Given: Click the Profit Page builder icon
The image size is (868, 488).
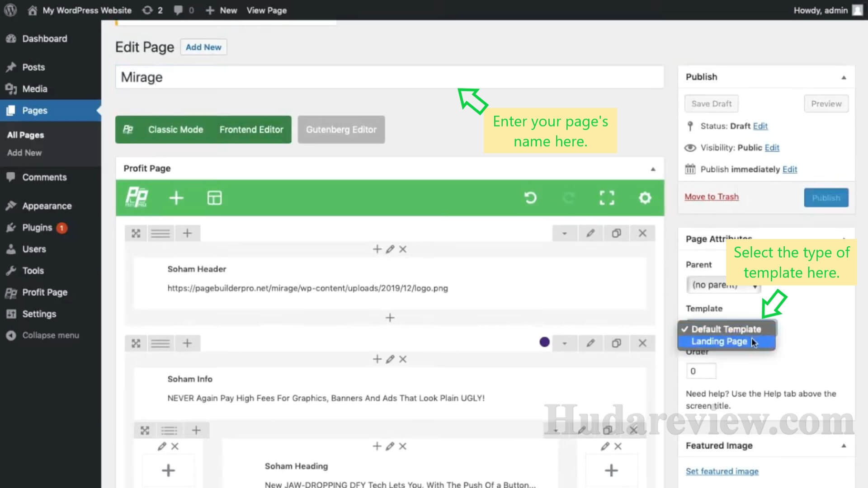Looking at the screenshot, I should tap(136, 197).
